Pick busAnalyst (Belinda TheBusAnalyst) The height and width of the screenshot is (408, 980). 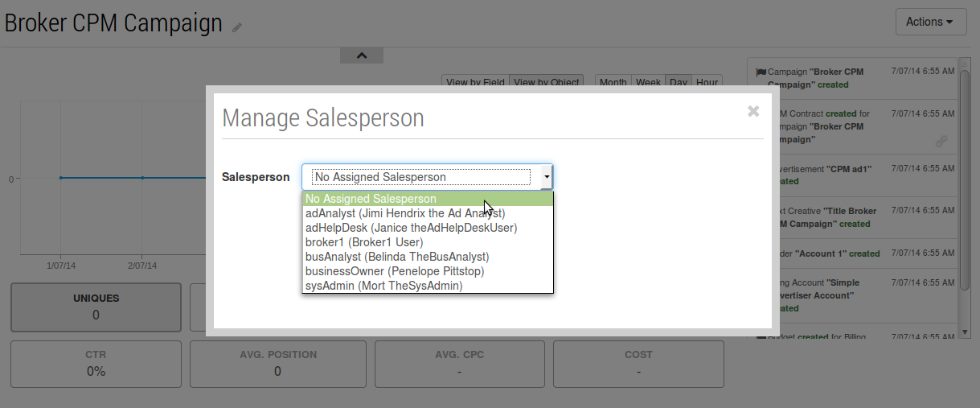pyautogui.click(x=428, y=257)
